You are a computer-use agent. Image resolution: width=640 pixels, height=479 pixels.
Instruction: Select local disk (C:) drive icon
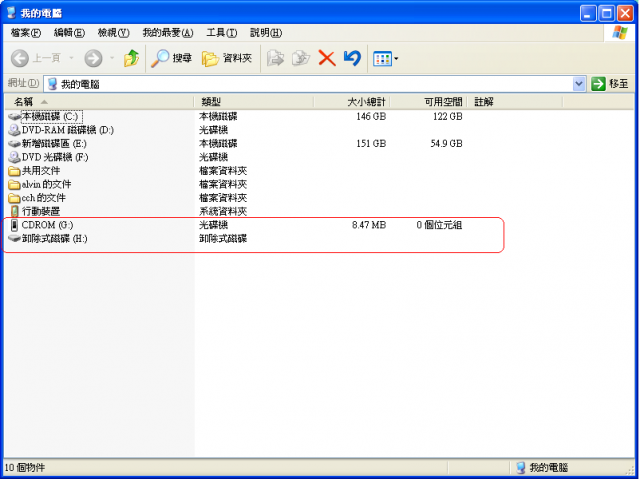click(x=14, y=117)
